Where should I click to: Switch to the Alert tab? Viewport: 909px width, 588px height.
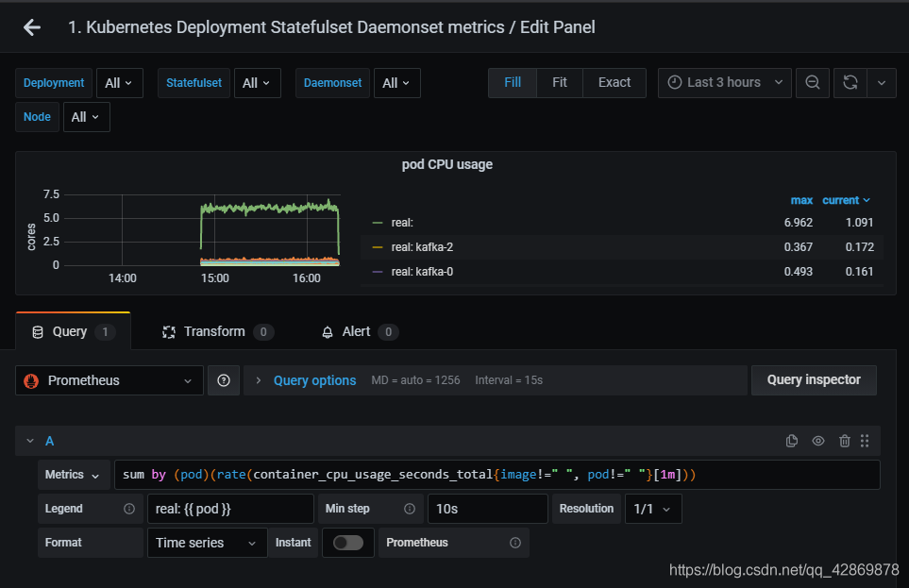[360, 331]
